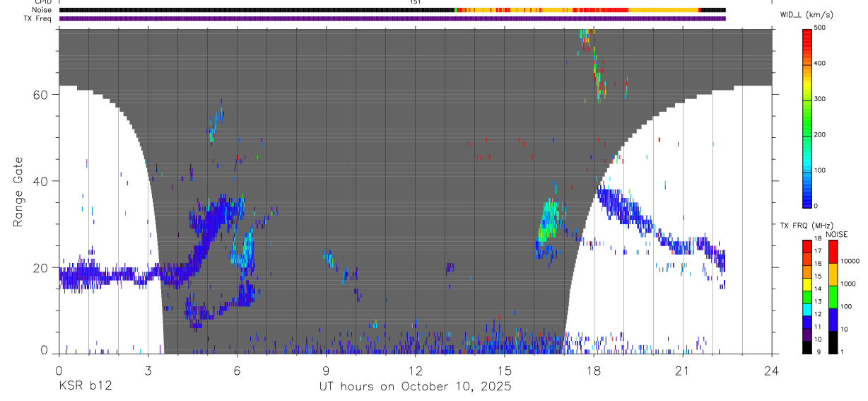Image resolution: width=868 pixels, height=401 pixels.
Task: Click the purple TX Freq strip above the plot
Action: pos(392,18)
